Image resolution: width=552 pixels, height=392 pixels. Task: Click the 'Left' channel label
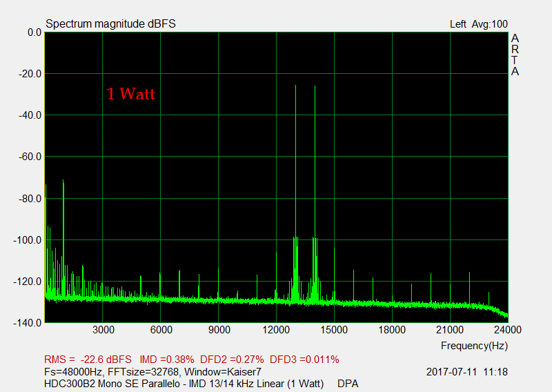point(457,24)
